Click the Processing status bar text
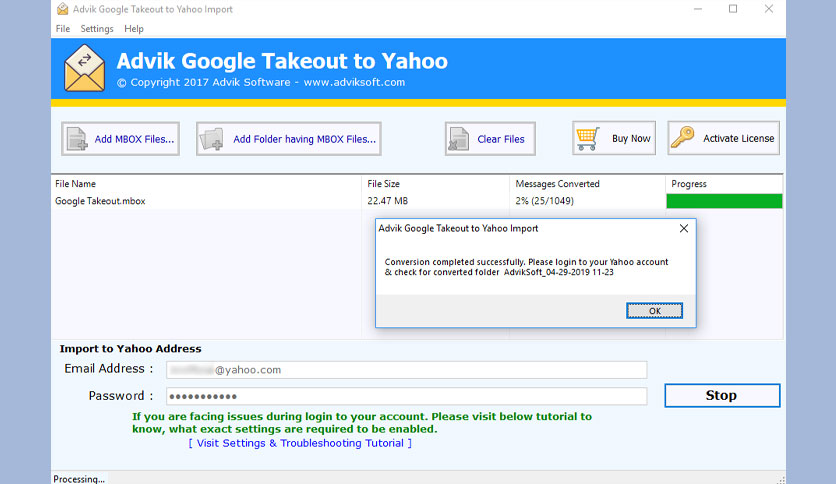836x484 pixels. tap(79, 479)
